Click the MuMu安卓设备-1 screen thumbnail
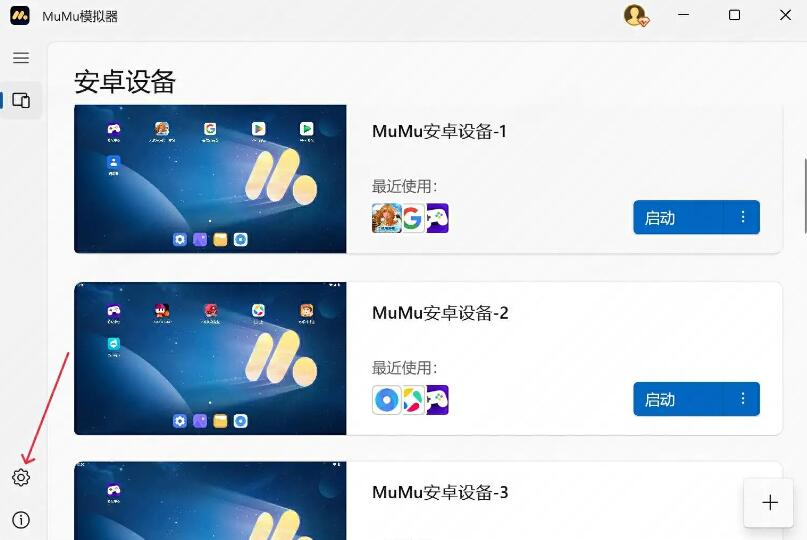 point(210,179)
